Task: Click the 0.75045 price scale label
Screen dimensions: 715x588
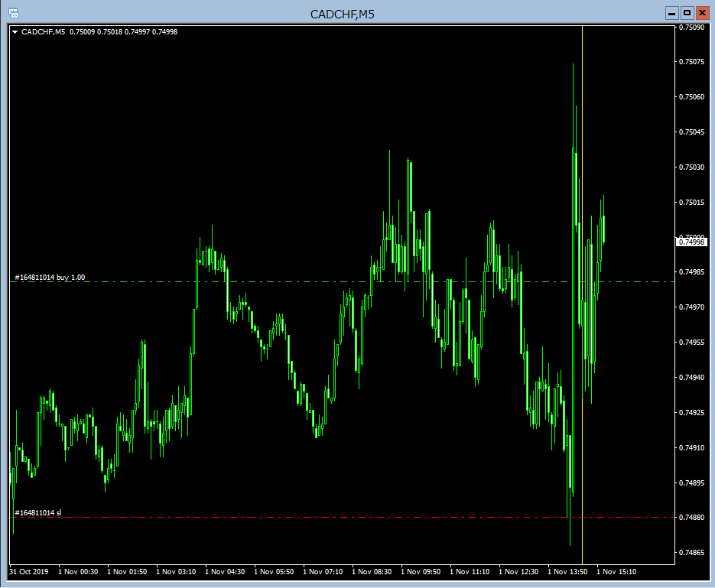Action: pyautogui.click(x=691, y=132)
